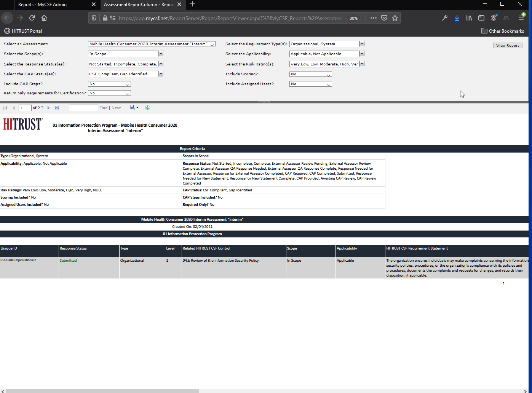Focus the current page number field
Screen dimensions: 532x393
[25, 108]
